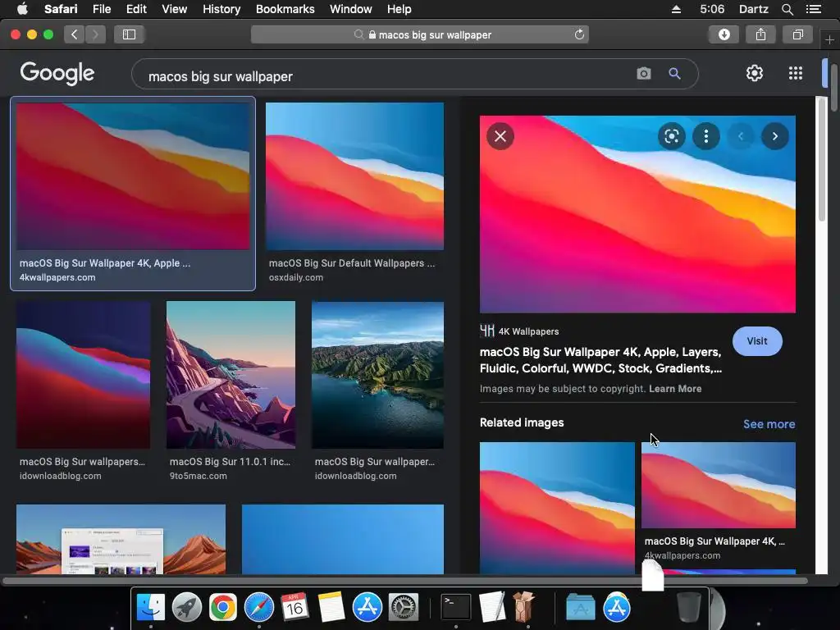Viewport: 840px width, 630px height.
Task: Click the Dartz user name in menu bar
Action: pyautogui.click(x=753, y=9)
